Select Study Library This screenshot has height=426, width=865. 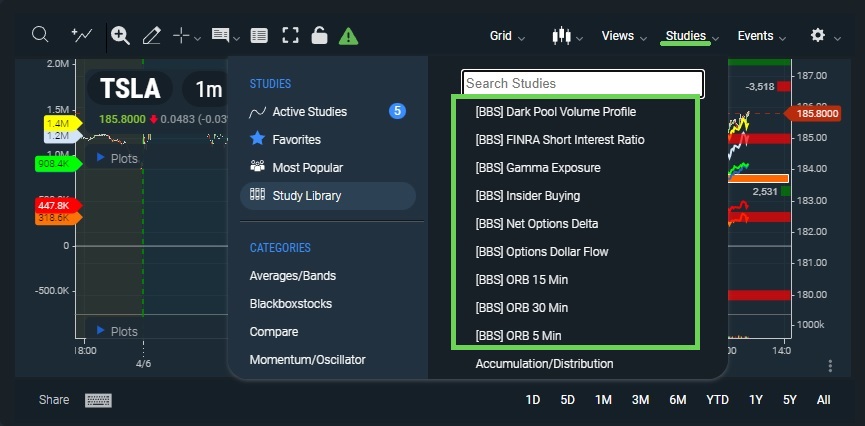[328, 196]
